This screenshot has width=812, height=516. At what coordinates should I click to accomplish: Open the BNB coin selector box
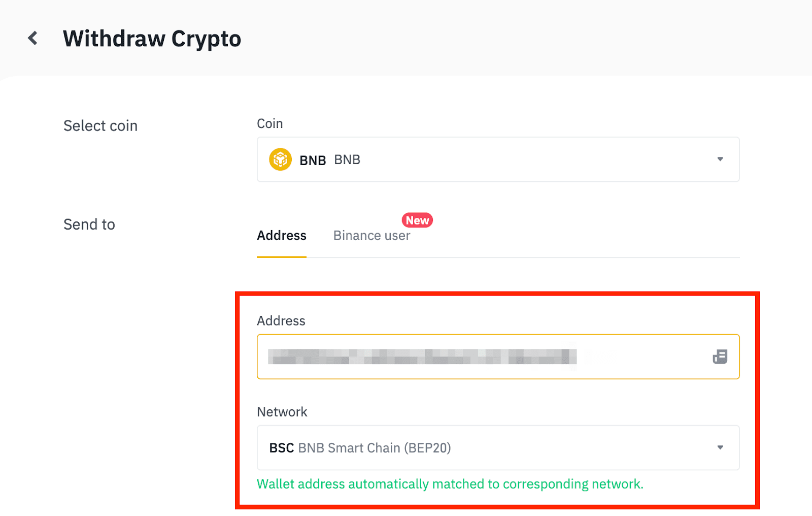(x=497, y=159)
